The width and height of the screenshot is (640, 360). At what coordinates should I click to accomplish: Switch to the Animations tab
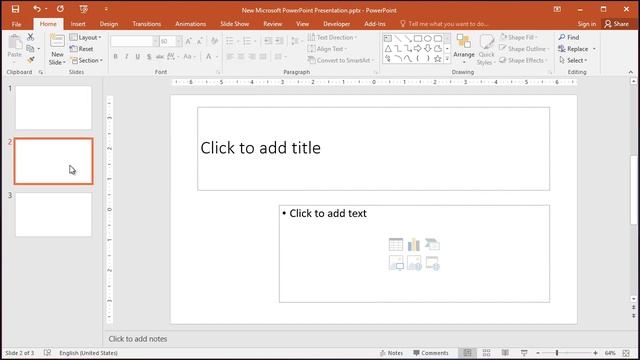click(191, 24)
